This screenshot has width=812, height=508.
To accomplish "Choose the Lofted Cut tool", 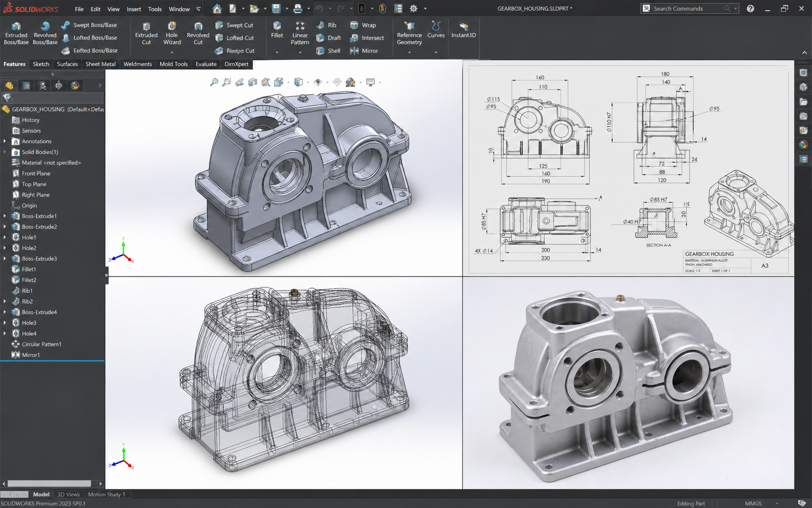I will (x=234, y=38).
